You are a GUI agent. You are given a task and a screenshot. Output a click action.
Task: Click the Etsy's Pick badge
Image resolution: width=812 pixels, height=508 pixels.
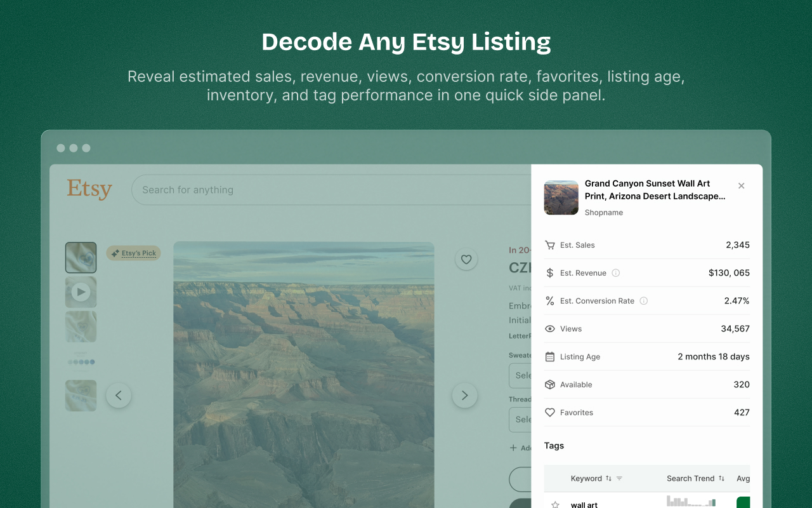[133, 253]
